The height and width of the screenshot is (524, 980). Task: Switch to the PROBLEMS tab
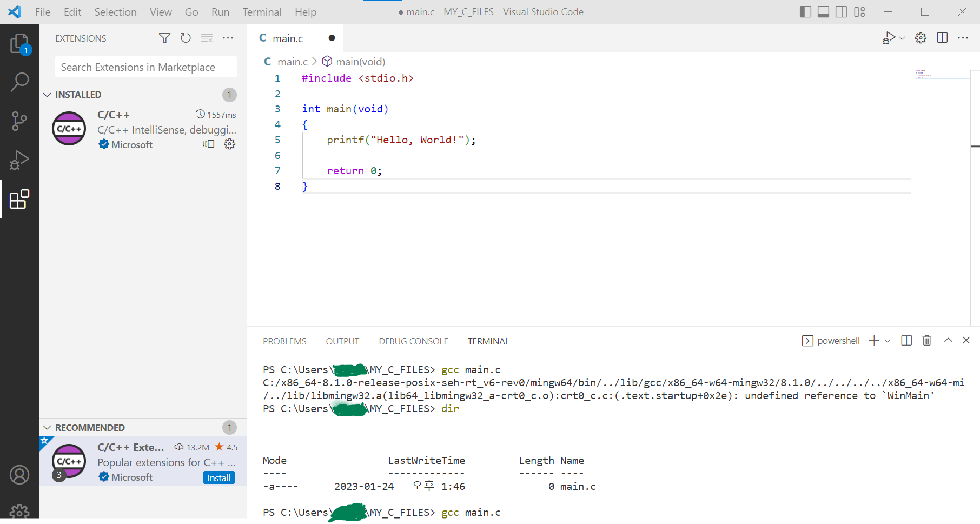tap(284, 341)
